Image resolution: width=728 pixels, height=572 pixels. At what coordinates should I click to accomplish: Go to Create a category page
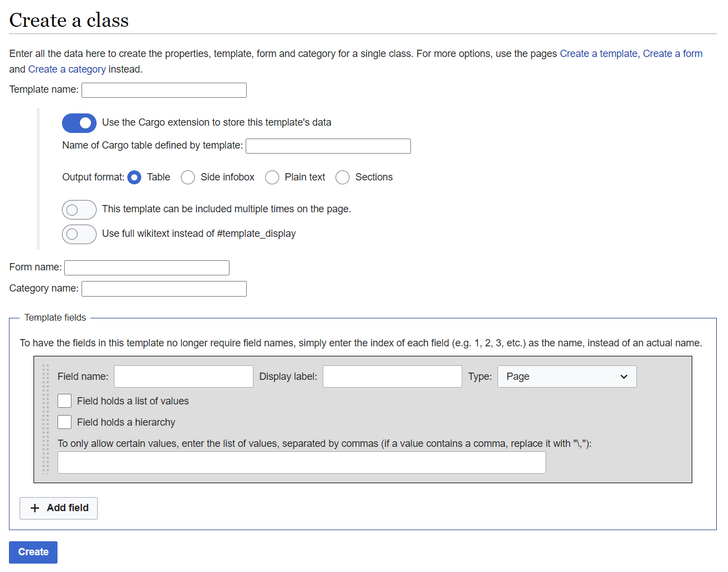pyautogui.click(x=67, y=69)
